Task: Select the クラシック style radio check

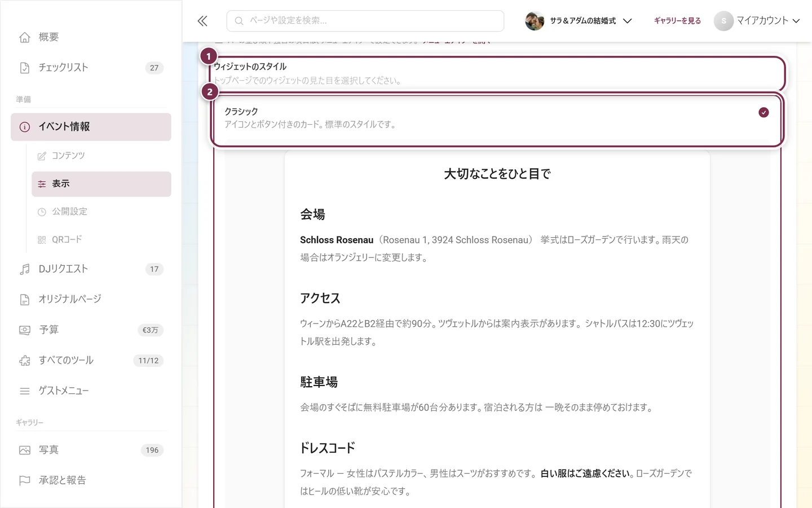Action: pos(764,112)
